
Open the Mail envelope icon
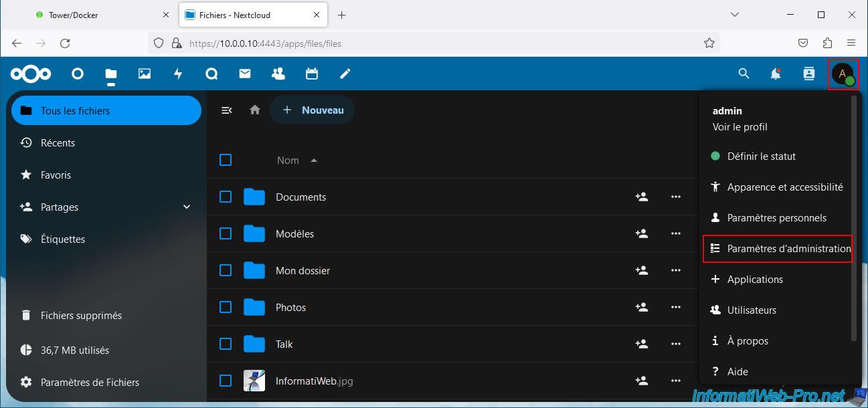pos(245,74)
